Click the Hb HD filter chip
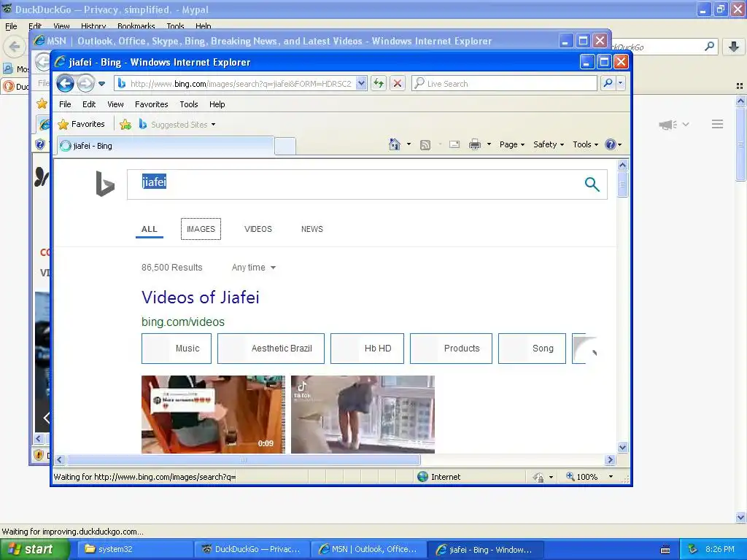The height and width of the screenshot is (560, 747). [x=368, y=349]
